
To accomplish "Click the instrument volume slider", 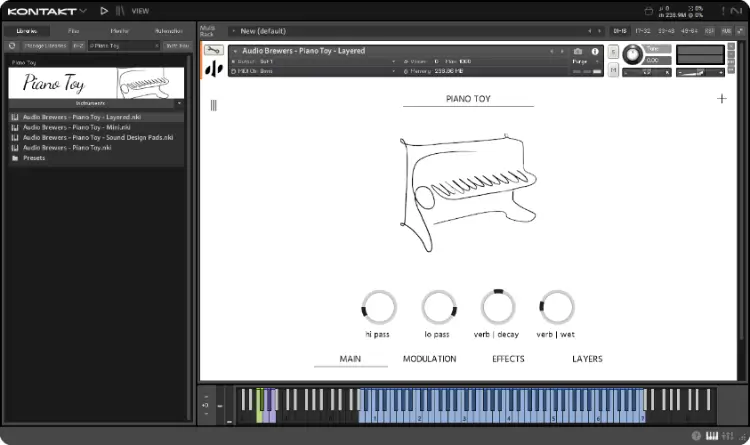I will click(x=700, y=72).
